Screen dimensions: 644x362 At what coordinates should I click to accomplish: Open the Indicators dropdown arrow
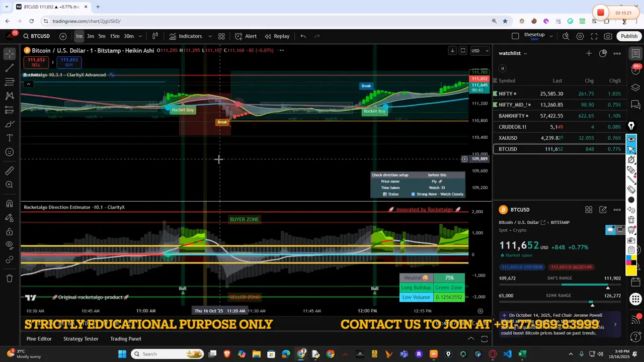tap(210, 36)
